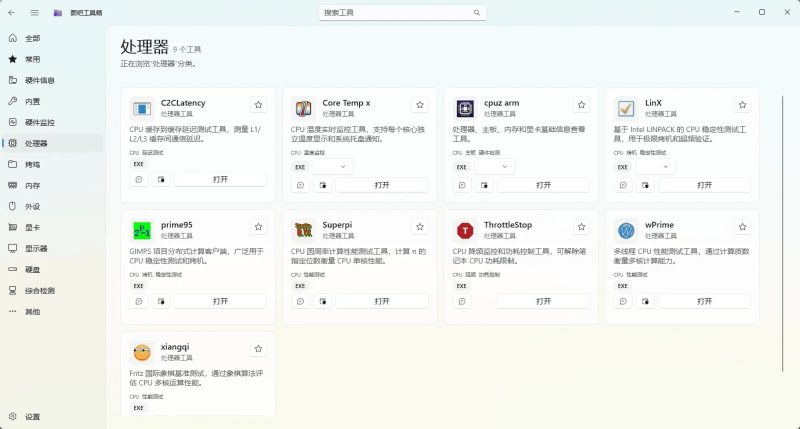
Task: Click the green prime95 app icon
Action: click(x=142, y=231)
